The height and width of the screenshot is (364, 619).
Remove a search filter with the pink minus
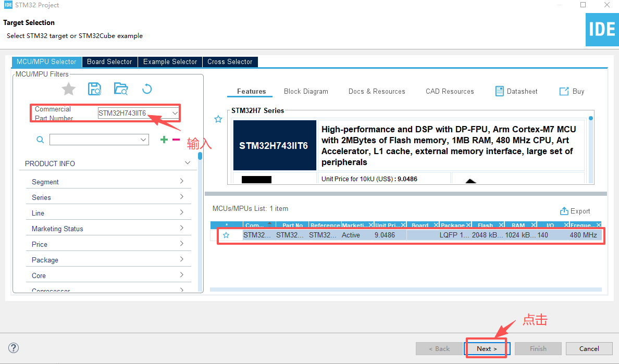(x=176, y=139)
